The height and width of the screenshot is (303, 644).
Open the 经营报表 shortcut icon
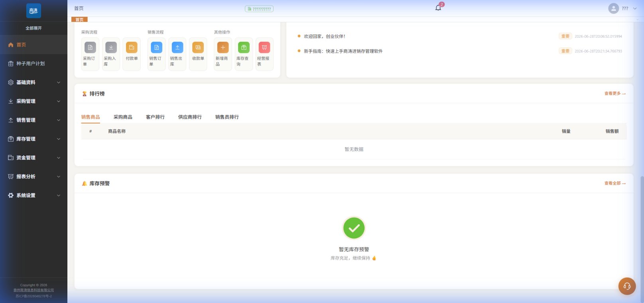[264, 47]
